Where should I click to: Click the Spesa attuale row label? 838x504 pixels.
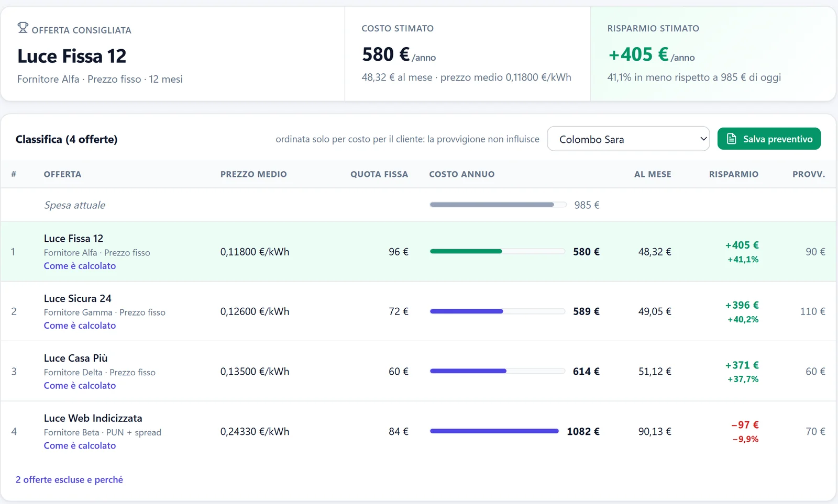tap(74, 205)
